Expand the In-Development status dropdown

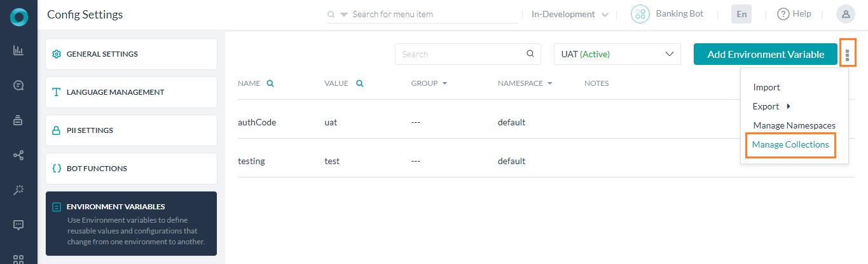569,14
